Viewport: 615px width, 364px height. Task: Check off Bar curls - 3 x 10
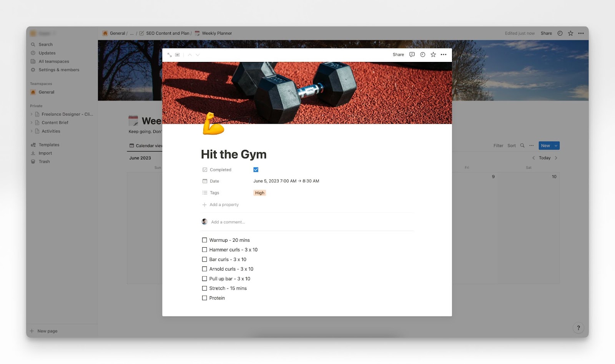[204, 259]
